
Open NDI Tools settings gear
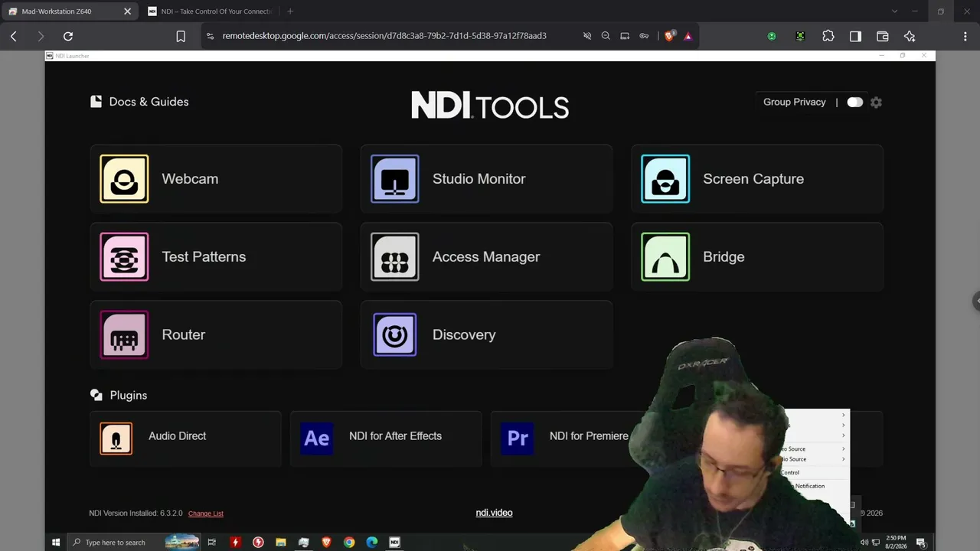877,103
